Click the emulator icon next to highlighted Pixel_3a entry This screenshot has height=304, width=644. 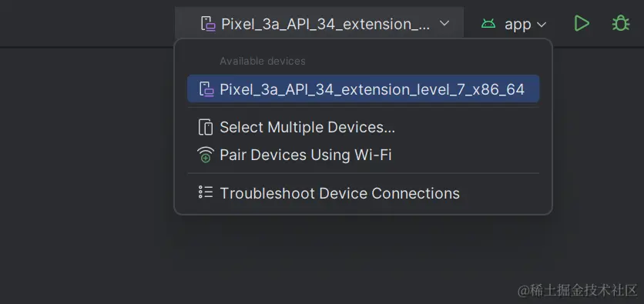pos(206,89)
